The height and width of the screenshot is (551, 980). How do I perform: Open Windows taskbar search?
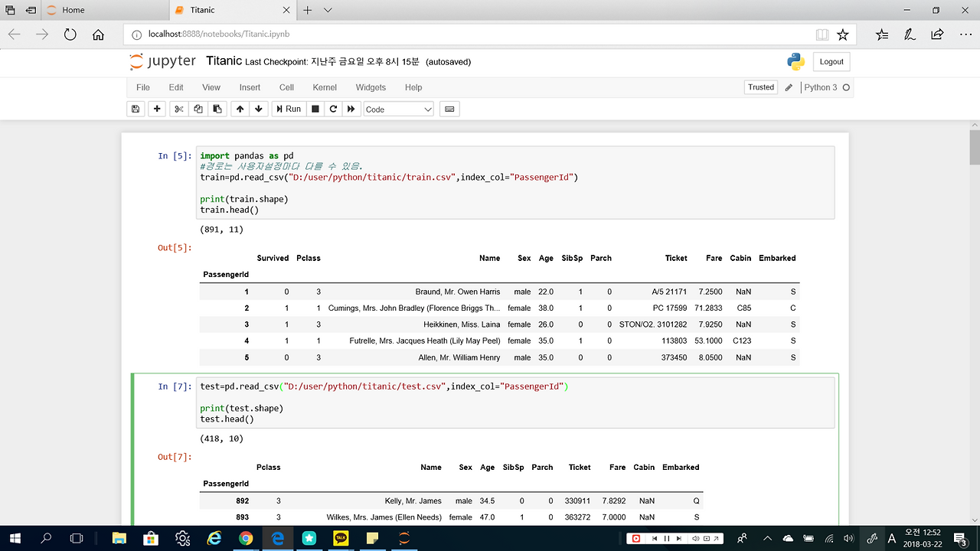pos(46,539)
